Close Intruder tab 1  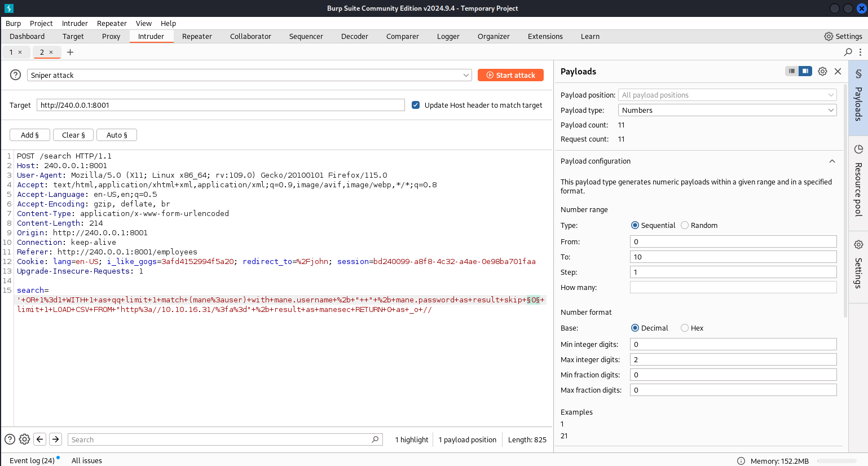click(20, 52)
